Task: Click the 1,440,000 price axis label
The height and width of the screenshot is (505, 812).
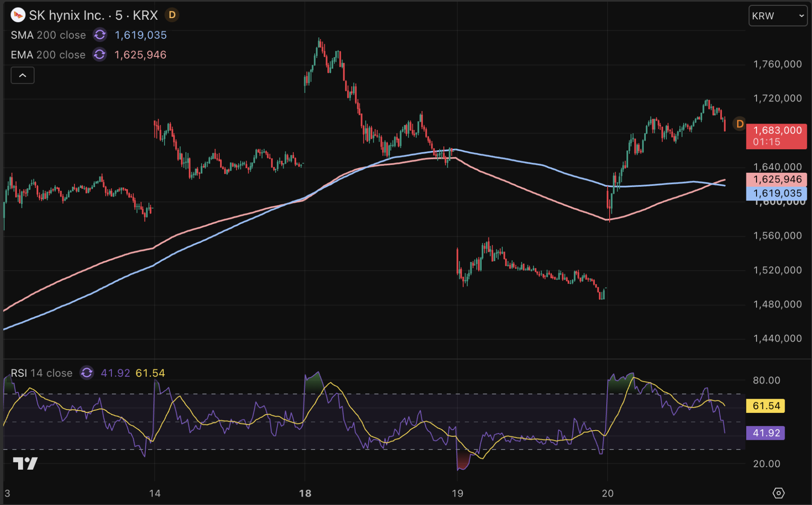Action: (x=778, y=338)
